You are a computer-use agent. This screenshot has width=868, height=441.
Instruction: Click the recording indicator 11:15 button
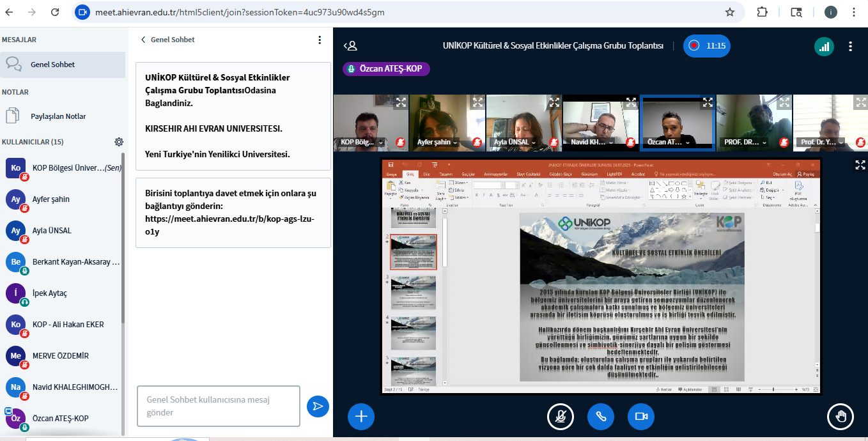click(706, 46)
